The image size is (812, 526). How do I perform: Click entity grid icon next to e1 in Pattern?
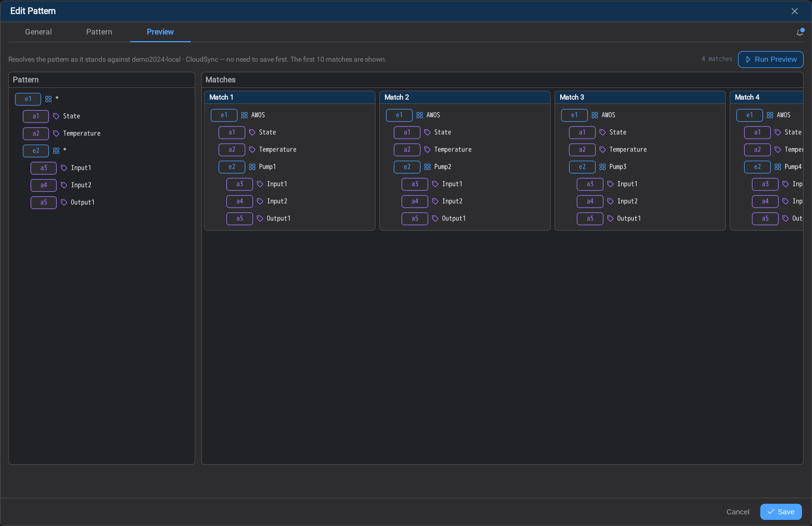(x=48, y=99)
